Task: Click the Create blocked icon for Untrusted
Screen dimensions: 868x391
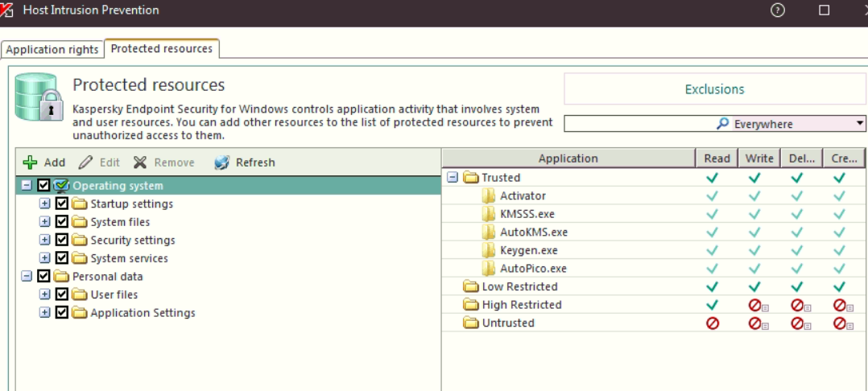Action: [840, 323]
